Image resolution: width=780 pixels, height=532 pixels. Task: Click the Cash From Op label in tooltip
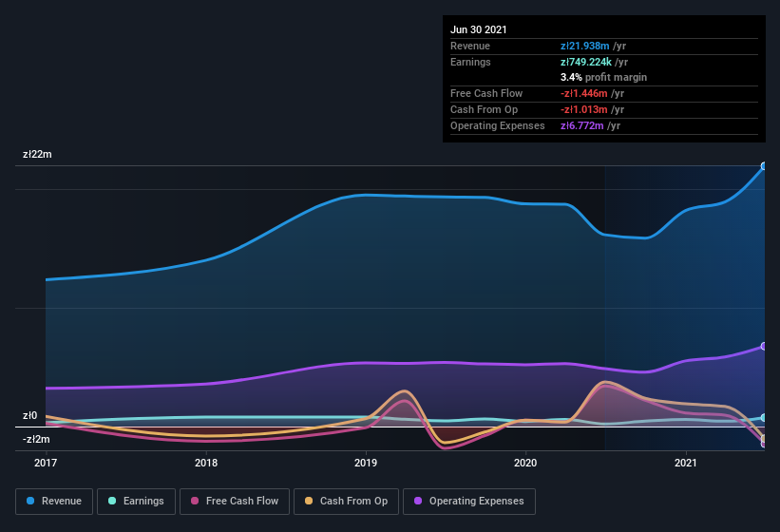(x=484, y=109)
